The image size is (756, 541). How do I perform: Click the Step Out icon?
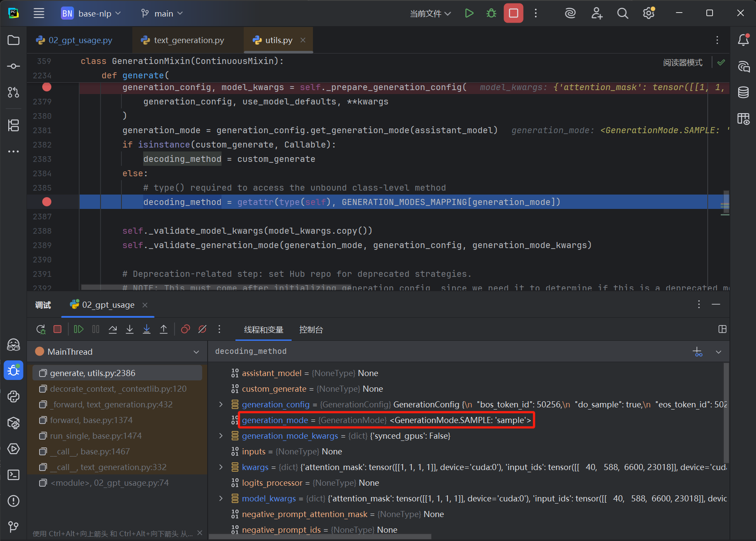tap(164, 329)
